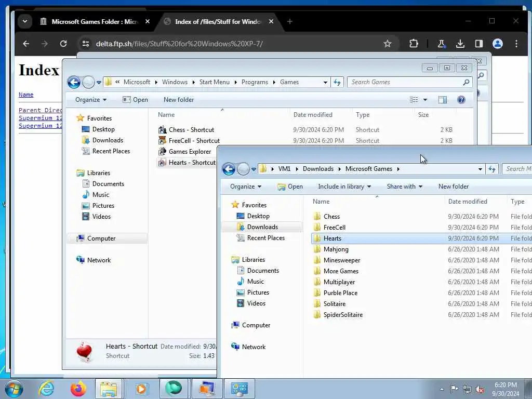Open Organize dropdown in Games window

[90, 100]
